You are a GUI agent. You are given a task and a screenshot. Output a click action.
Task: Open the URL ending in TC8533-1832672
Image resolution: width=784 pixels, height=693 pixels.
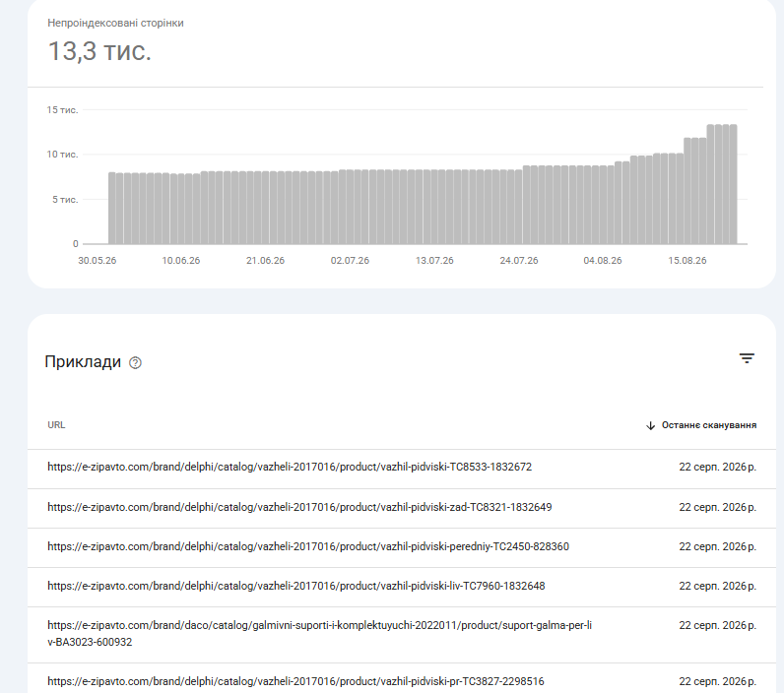[290, 467]
